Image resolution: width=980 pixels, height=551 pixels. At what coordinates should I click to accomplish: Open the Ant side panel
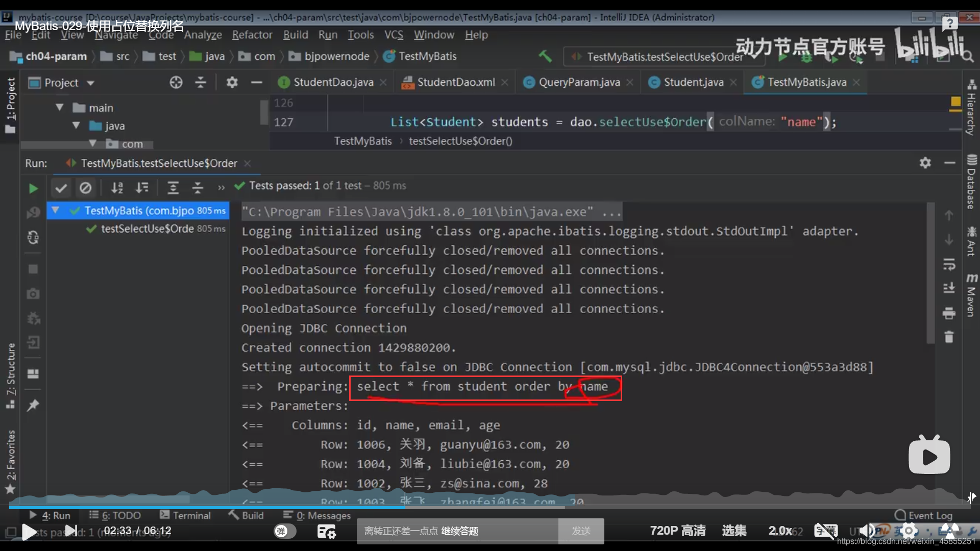971,241
